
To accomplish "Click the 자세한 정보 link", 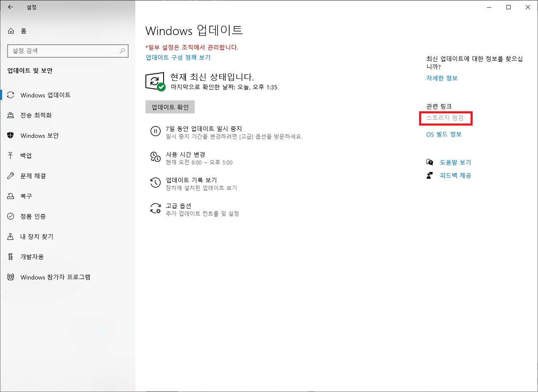I will point(442,78).
